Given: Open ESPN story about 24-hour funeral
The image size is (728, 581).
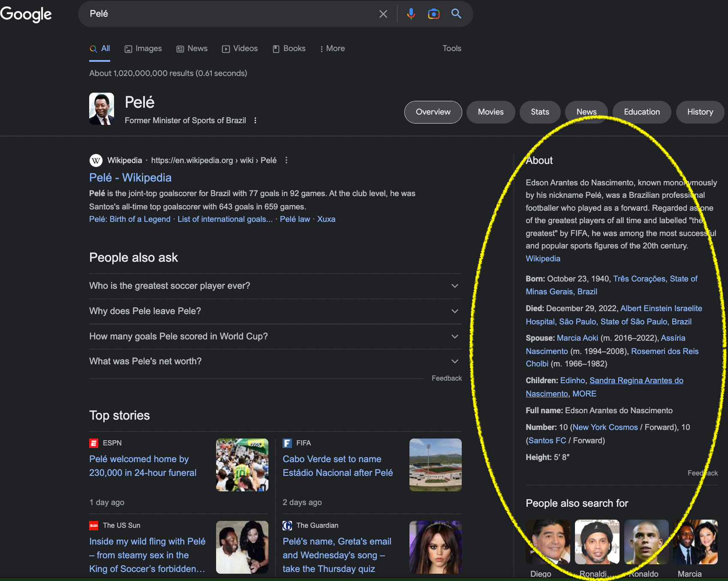Looking at the screenshot, I should (143, 466).
